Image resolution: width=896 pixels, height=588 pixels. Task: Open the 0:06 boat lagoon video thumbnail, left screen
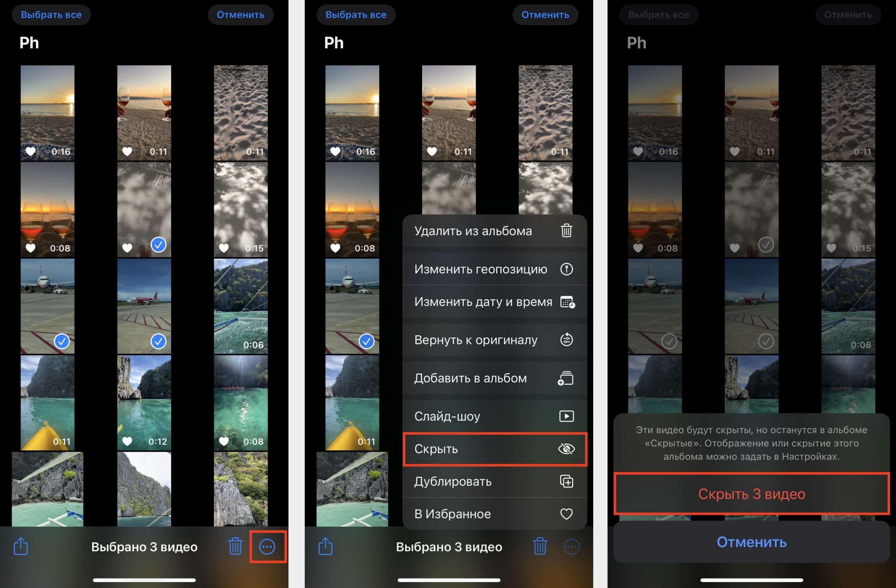(241, 306)
